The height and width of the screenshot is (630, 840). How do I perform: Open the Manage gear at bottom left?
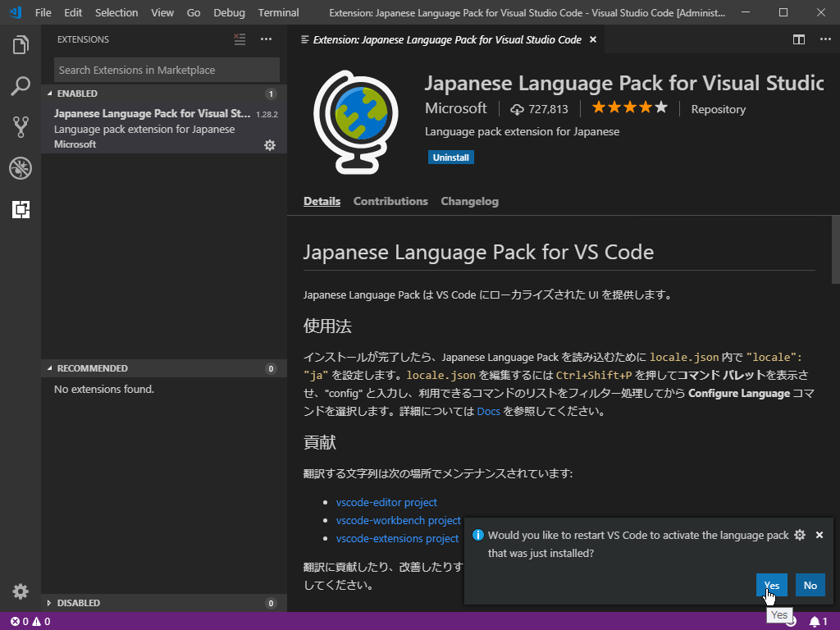[21, 591]
